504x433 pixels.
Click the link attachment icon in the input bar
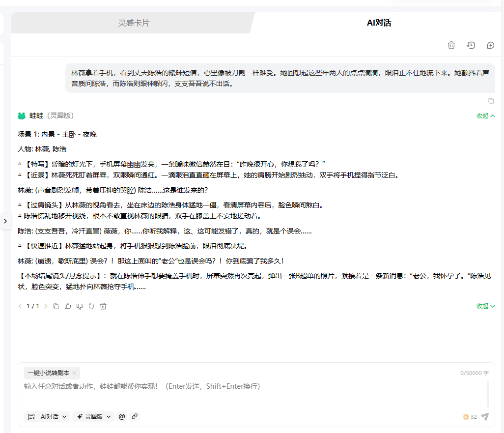(x=135, y=417)
